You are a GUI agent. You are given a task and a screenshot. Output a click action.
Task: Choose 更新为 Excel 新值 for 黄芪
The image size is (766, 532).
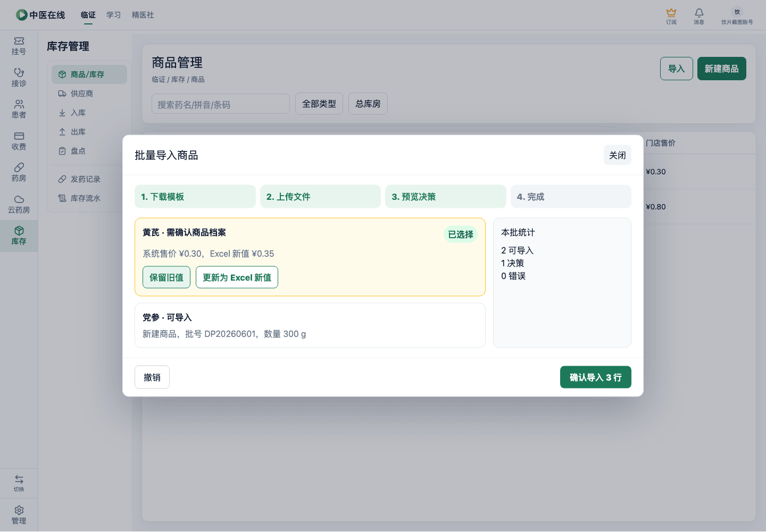(237, 277)
